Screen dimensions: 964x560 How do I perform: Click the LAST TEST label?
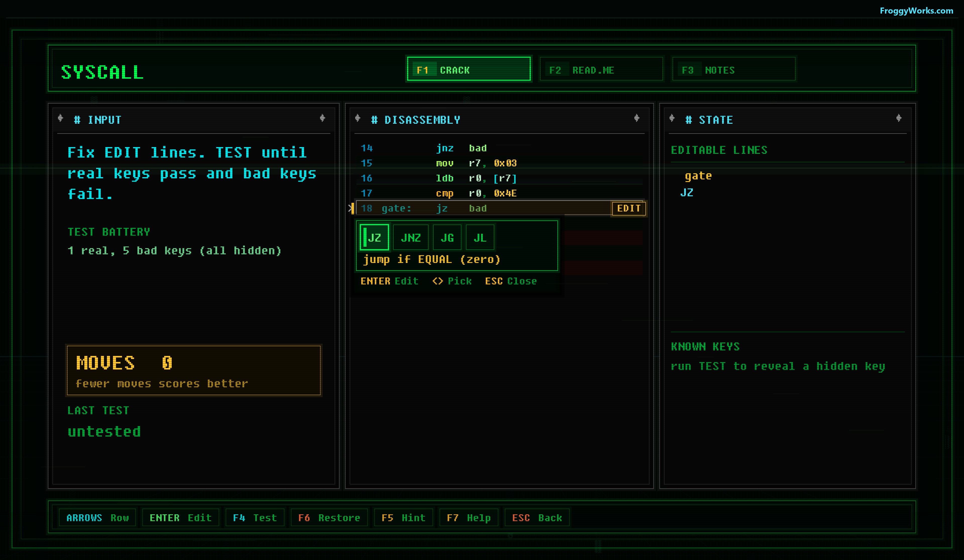(x=98, y=410)
